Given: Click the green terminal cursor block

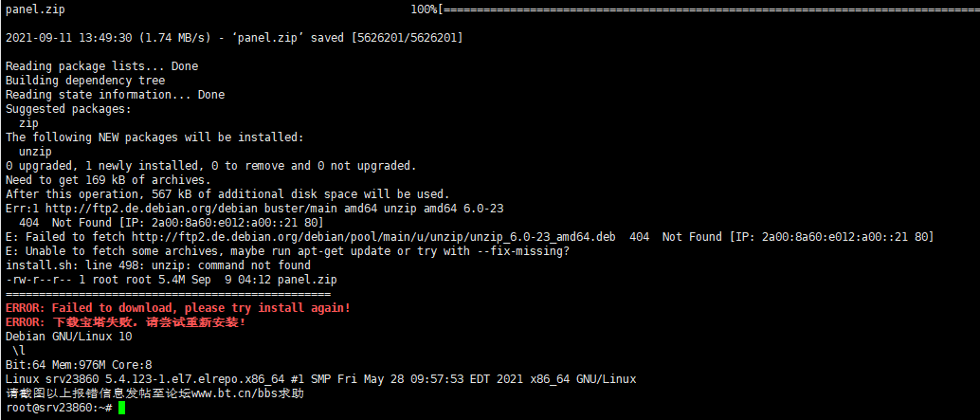Looking at the screenshot, I should tap(121, 408).
